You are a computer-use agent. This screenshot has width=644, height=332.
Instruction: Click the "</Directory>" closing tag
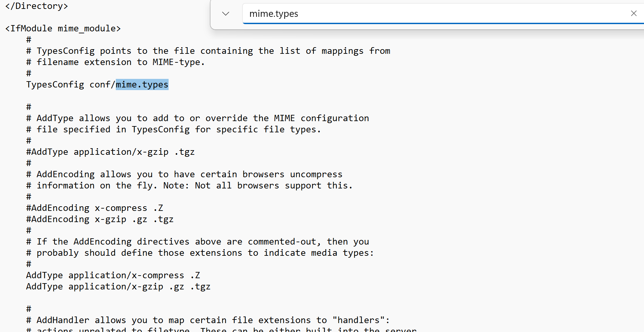pyautogui.click(x=37, y=6)
